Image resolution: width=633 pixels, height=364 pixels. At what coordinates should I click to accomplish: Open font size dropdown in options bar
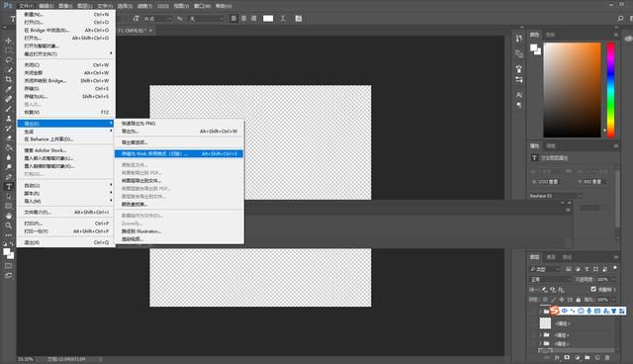169,19
